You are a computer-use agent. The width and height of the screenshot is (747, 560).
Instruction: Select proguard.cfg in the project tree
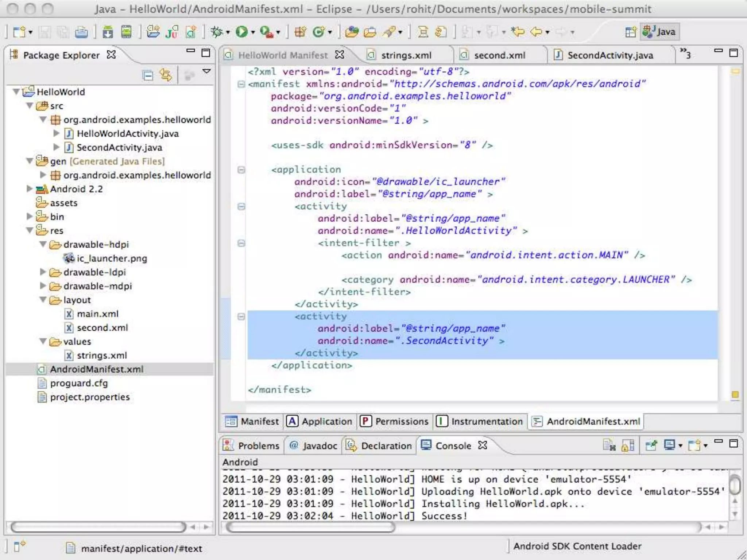(x=79, y=383)
